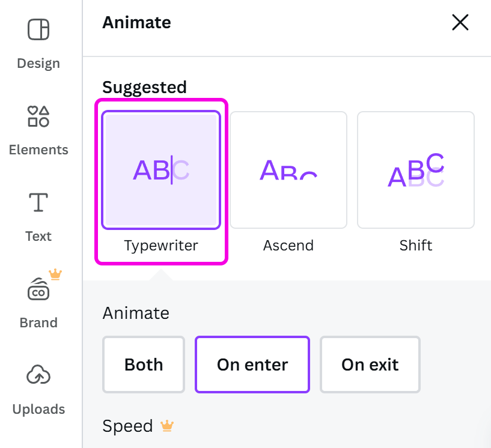Click the Suggested section heading

click(144, 87)
